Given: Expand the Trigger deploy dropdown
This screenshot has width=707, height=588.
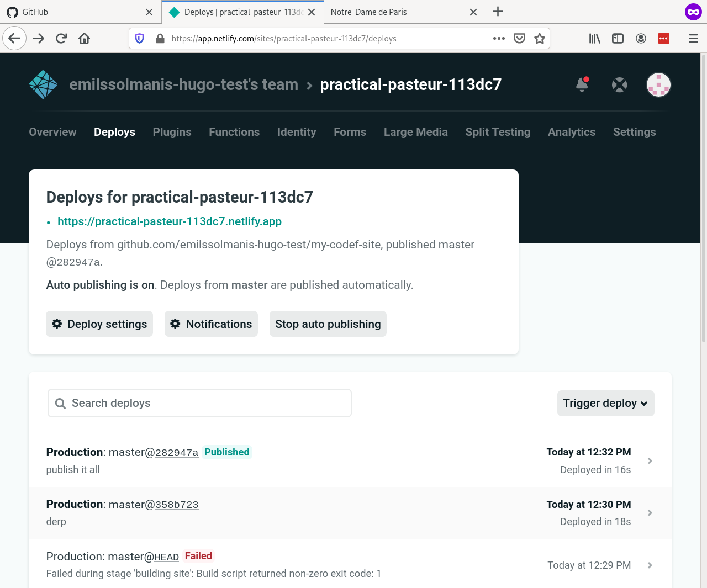Looking at the screenshot, I should (605, 403).
